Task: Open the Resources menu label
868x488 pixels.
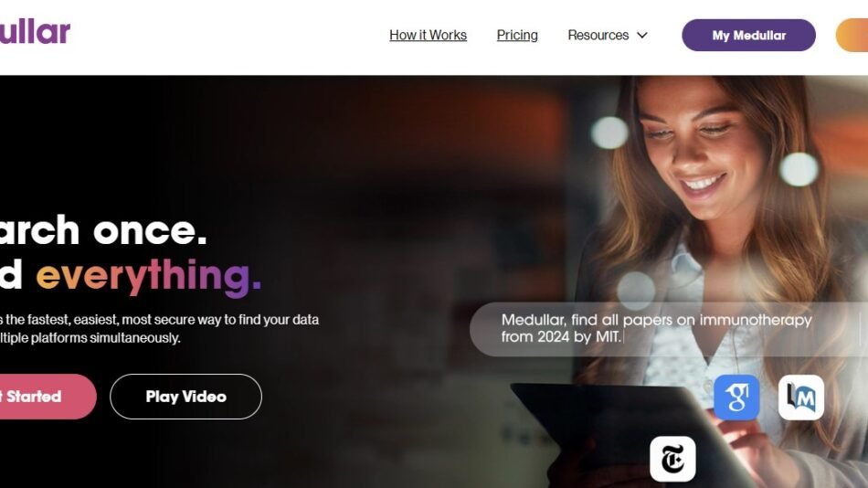Action: pos(598,36)
